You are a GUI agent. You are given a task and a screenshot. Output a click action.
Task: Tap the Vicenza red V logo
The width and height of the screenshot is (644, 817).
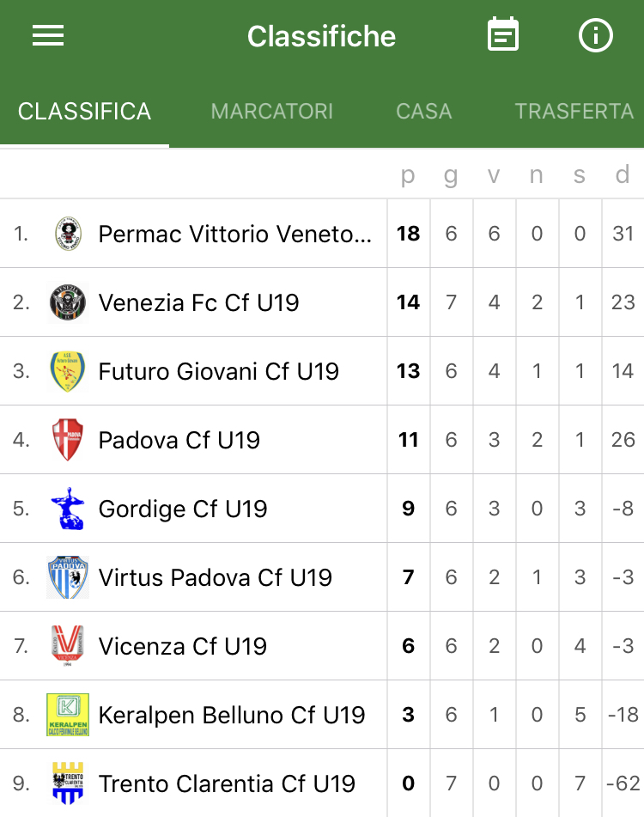coord(68,645)
